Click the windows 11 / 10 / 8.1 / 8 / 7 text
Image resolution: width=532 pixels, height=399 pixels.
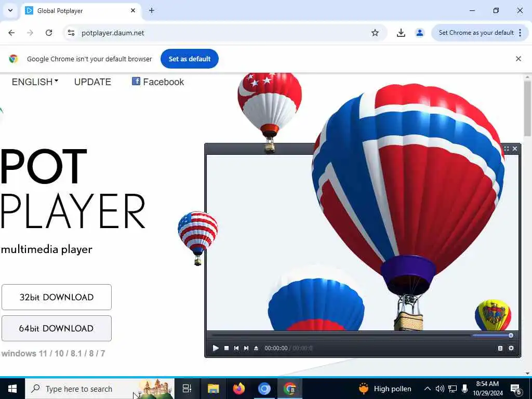53,353
